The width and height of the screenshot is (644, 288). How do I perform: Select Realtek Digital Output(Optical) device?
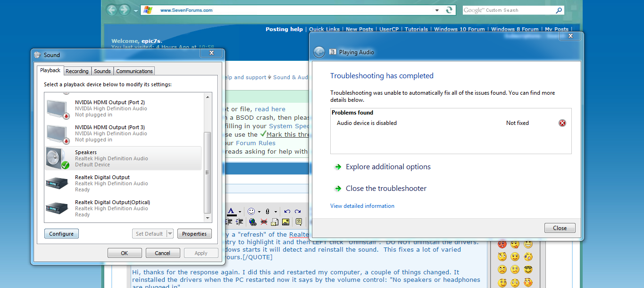click(x=123, y=208)
